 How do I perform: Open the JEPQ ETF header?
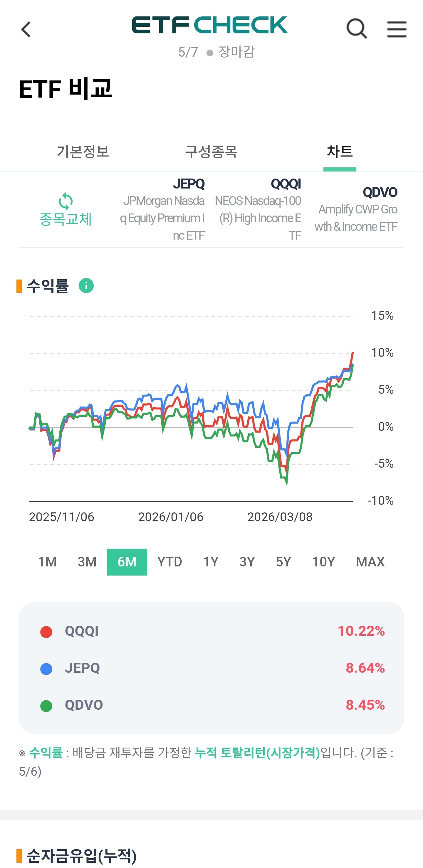point(162,209)
